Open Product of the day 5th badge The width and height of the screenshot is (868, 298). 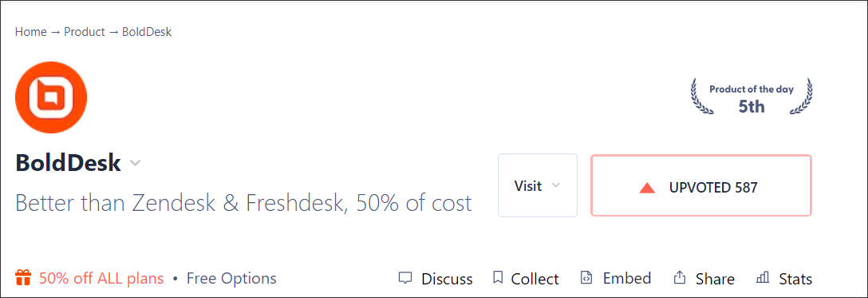(x=752, y=97)
